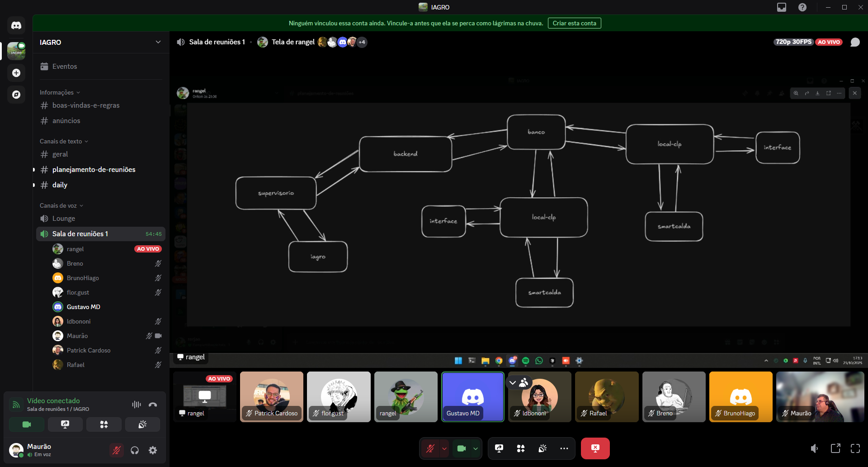The height and width of the screenshot is (467, 868).
Task: Collapse the Canais de voz category
Action: click(61, 205)
